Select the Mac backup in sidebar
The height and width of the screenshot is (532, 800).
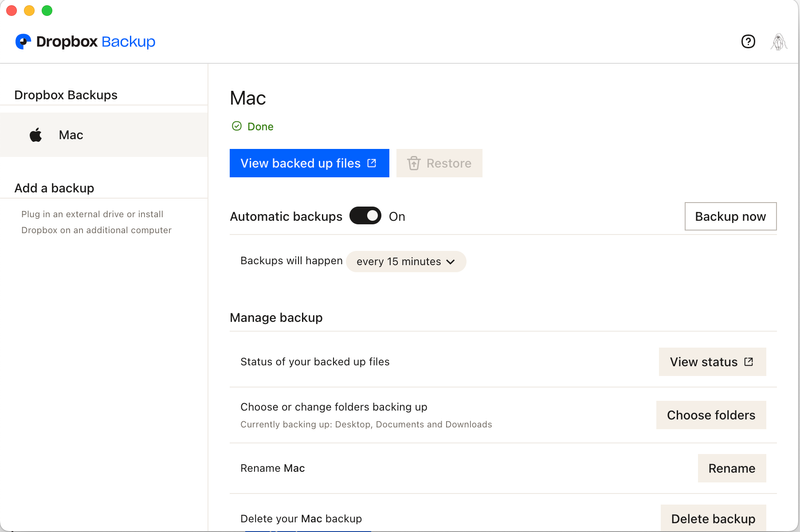[70, 135]
